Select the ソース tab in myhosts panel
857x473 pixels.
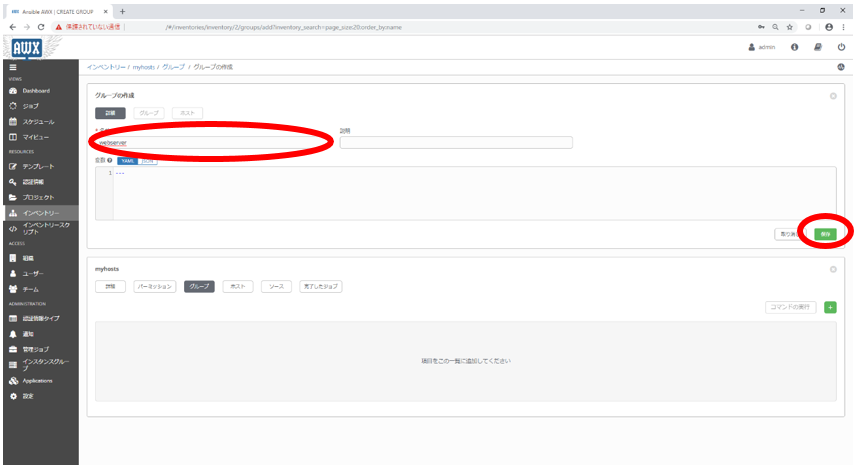pyautogui.click(x=276, y=286)
